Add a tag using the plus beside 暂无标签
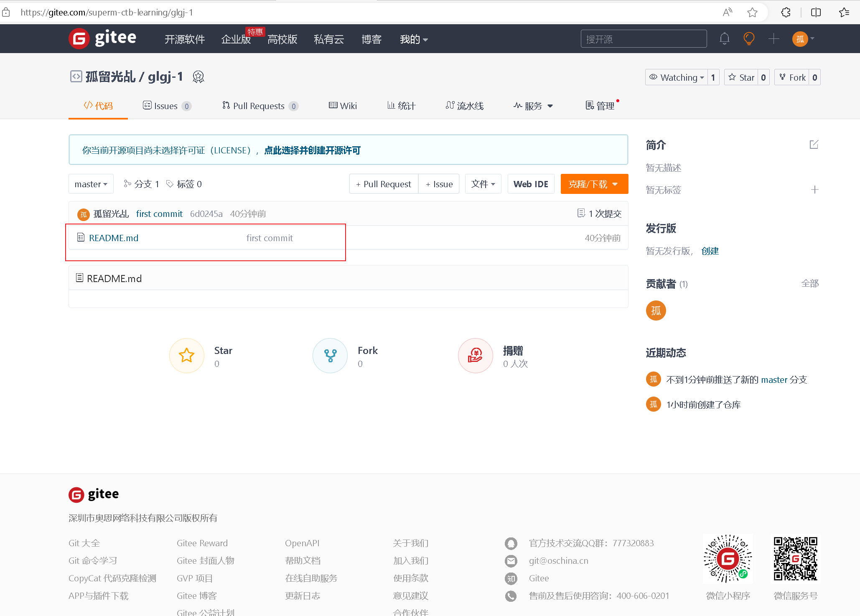The width and height of the screenshot is (860, 616). point(814,190)
